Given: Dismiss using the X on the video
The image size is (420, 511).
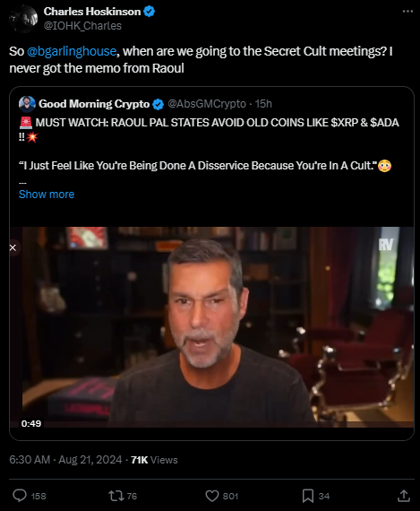Looking at the screenshot, I should 13,247.
